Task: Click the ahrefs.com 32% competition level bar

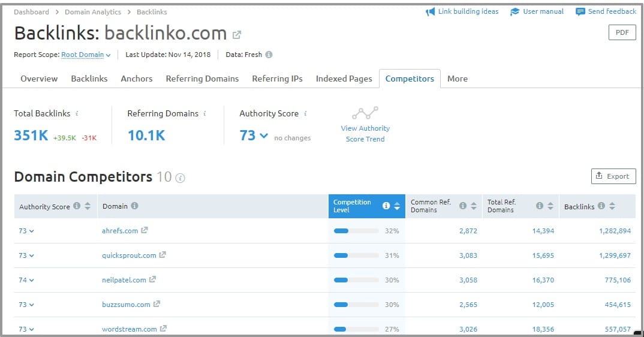Action: pos(356,231)
